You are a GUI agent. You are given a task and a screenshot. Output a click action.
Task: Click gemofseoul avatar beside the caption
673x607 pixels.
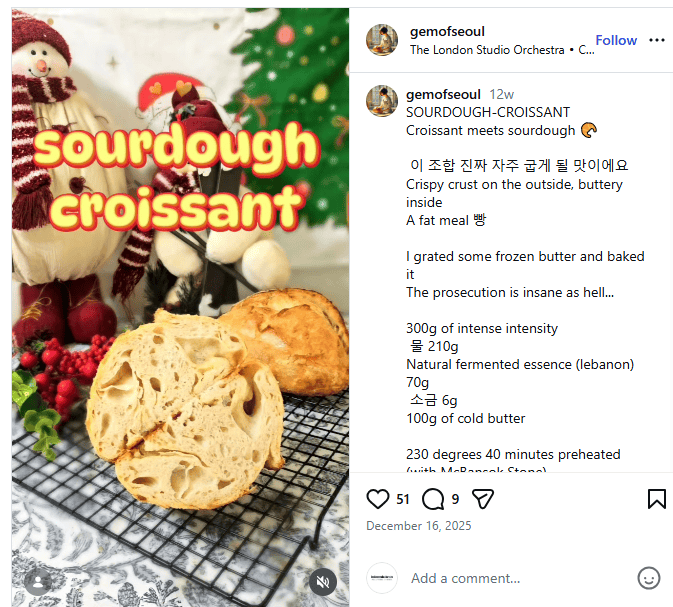coord(382,101)
